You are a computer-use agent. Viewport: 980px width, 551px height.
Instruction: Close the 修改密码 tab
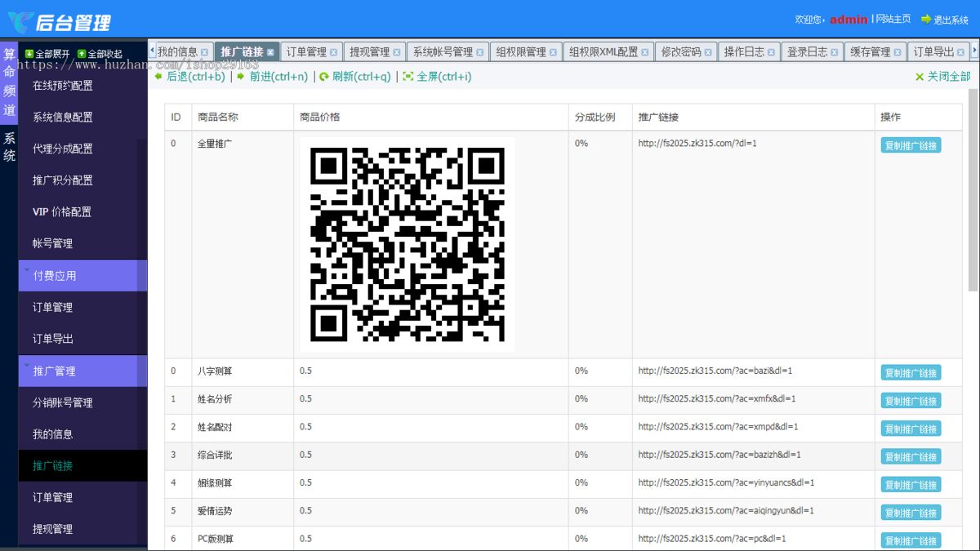pyautogui.click(x=708, y=52)
